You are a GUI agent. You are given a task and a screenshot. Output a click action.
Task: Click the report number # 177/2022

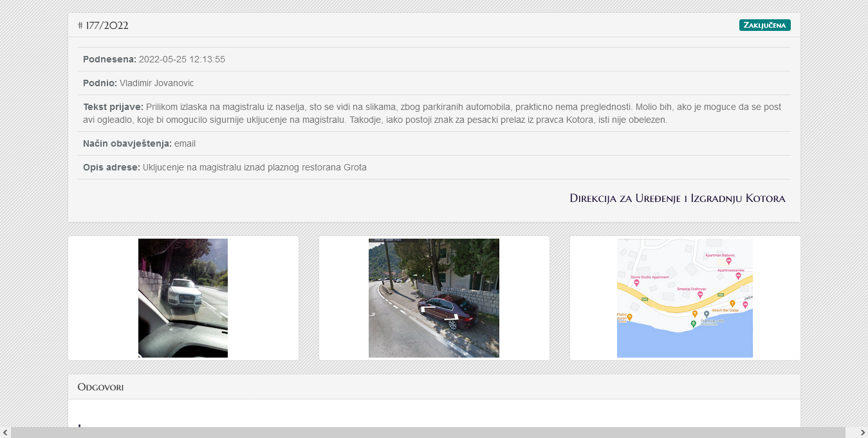[x=103, y=25]
